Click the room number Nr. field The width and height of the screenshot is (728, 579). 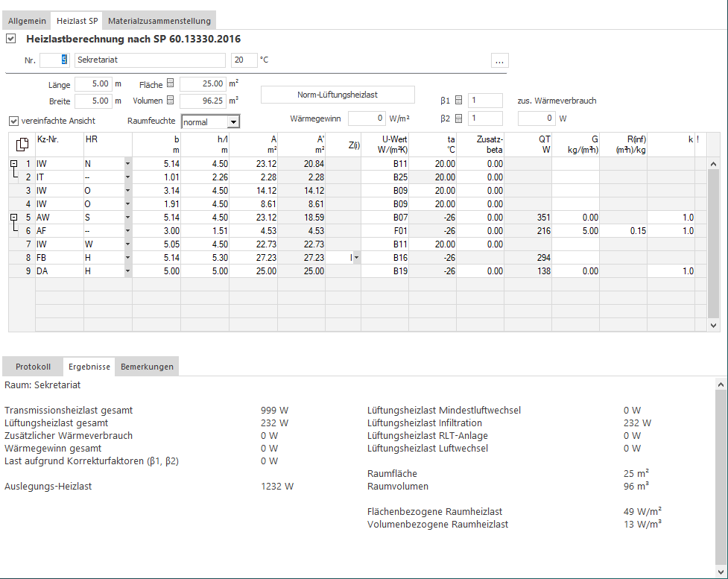pyautogui.click(x=55, y=60)
